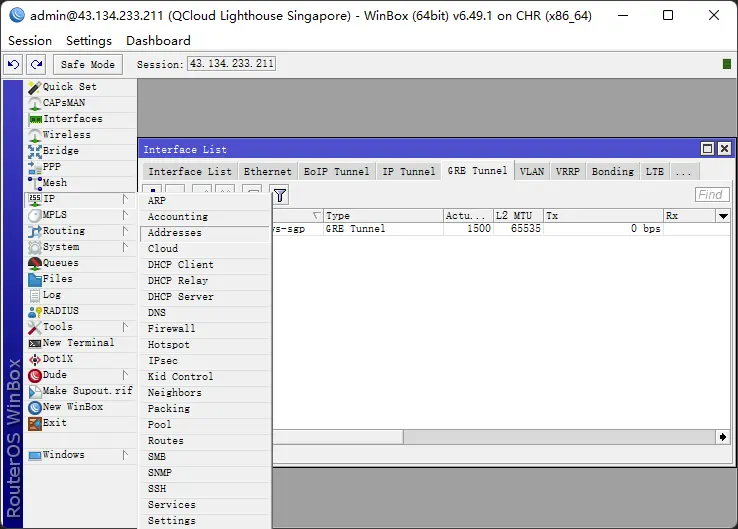This screenshot has height=529, width=738.
Task: Click the Undo arrow icon
Action: point(13,64)
